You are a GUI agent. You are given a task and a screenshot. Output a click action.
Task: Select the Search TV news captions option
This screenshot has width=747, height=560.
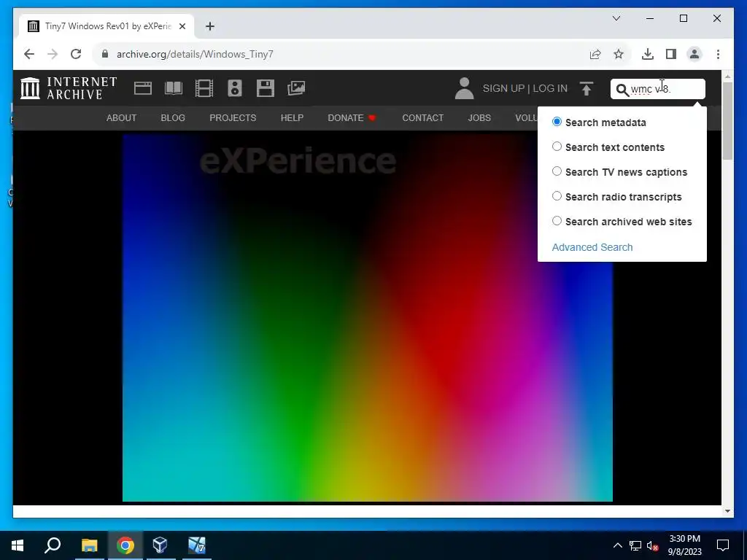coord(557,171)
